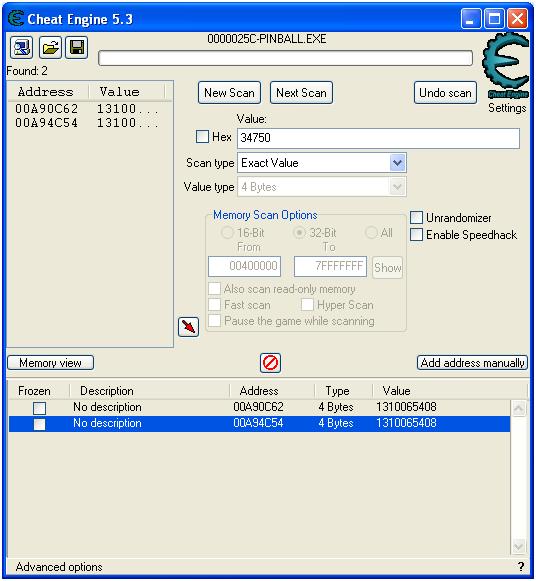Click 4 Bytes type of 00A90C62 row
The image size is (536, 581).
click(x=336, y=407)
